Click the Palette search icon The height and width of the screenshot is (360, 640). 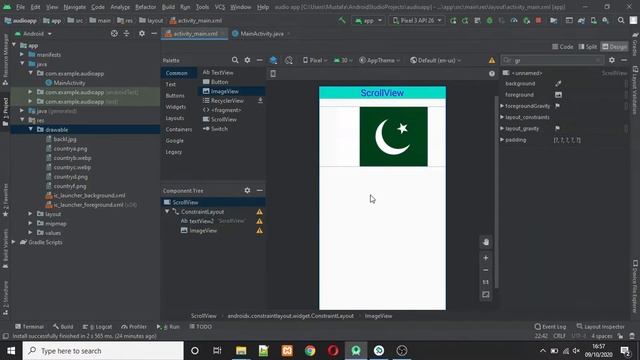coord(235,60)
